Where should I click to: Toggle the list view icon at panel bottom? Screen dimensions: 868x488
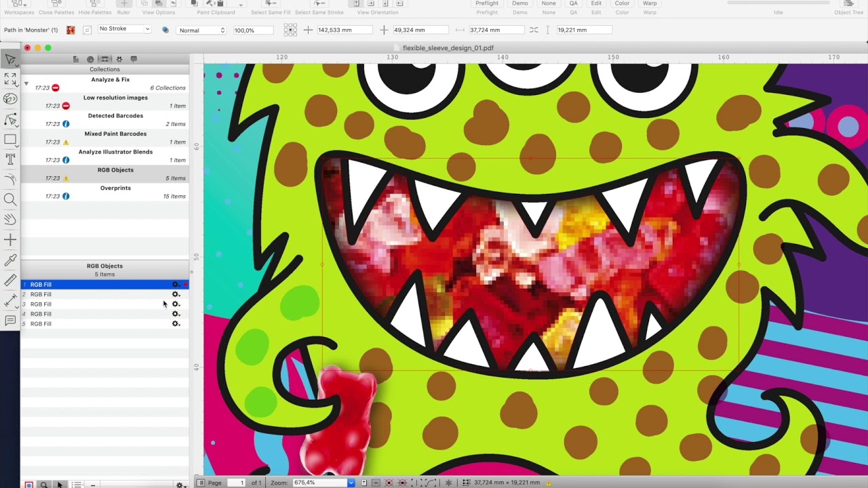(77, 485)
